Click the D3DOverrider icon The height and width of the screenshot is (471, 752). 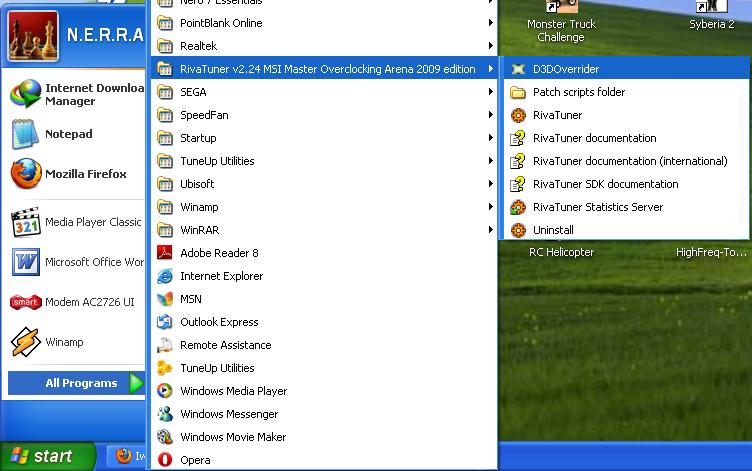click(518, 69)
